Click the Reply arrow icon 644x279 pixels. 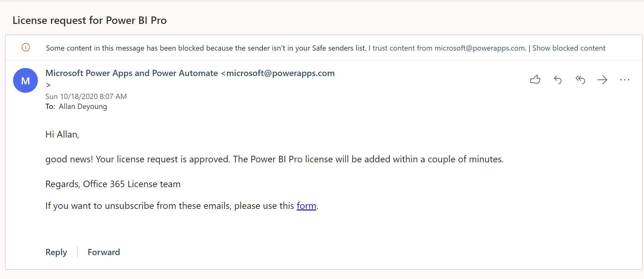click(x=558, y=80)
